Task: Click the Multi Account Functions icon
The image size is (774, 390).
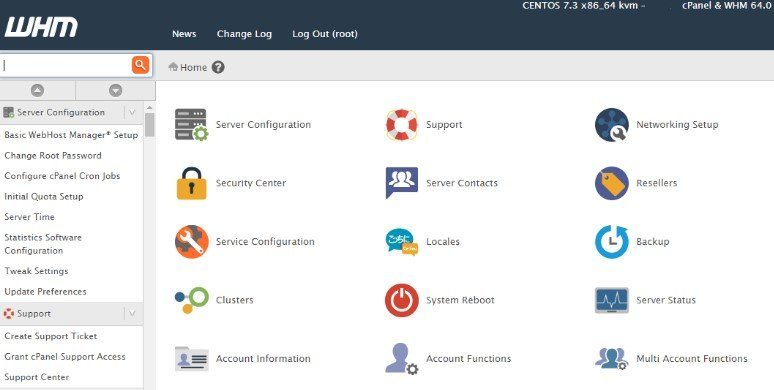Action: point(612,358)
